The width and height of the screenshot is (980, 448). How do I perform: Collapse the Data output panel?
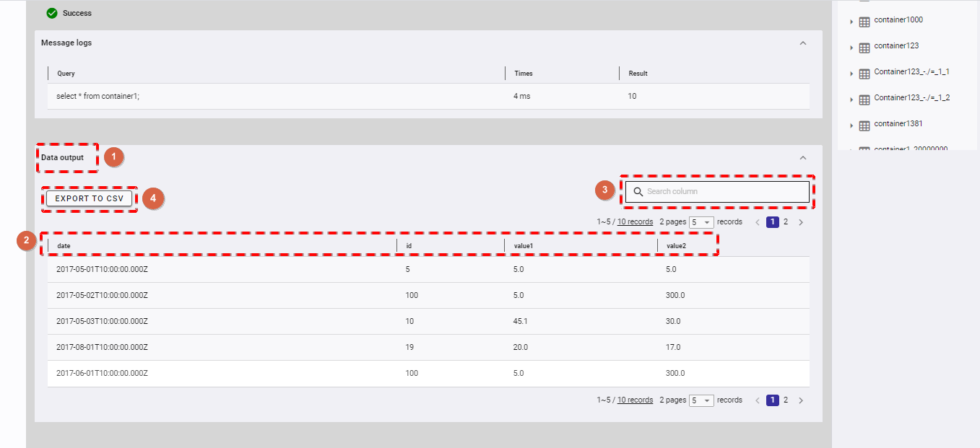[x=802, y=158]
